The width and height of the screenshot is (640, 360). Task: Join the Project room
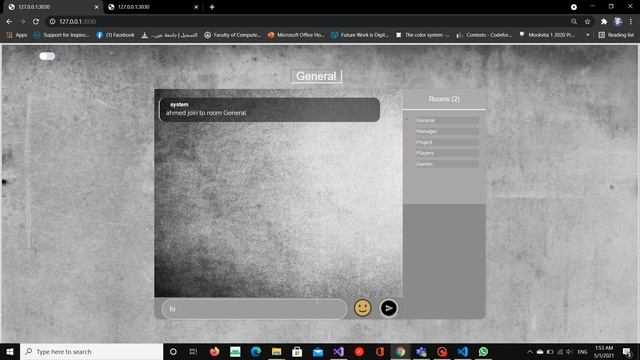coord(447,142)
